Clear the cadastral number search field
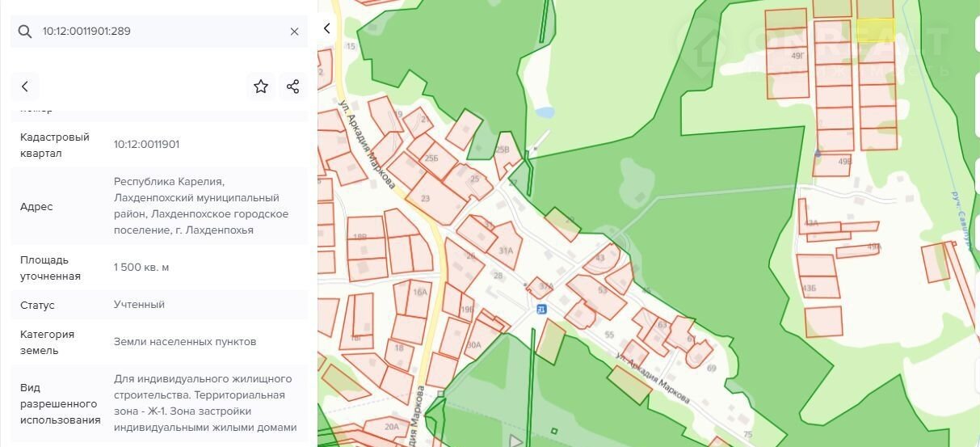This screenshot has width=980, height=447. point(294,32)
